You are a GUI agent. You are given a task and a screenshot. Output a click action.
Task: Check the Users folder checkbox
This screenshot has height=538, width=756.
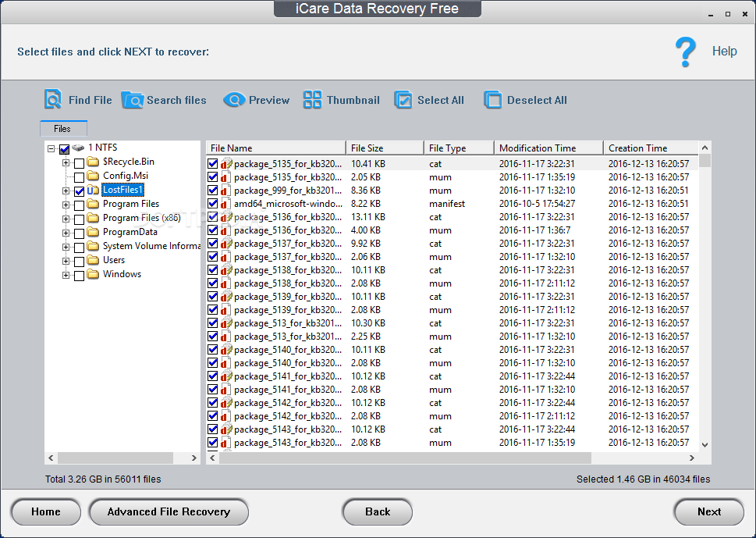79,261
